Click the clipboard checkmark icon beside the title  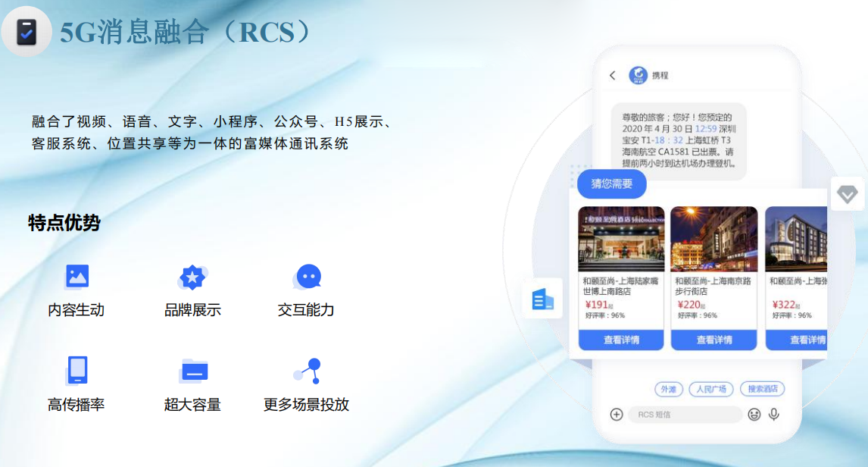[x=26, y=32]
